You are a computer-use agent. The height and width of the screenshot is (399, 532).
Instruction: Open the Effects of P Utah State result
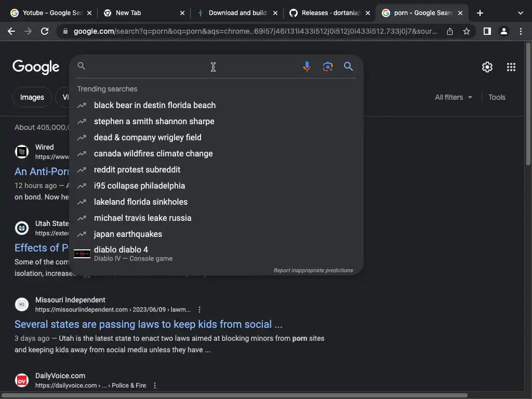(x=42, y=248)
